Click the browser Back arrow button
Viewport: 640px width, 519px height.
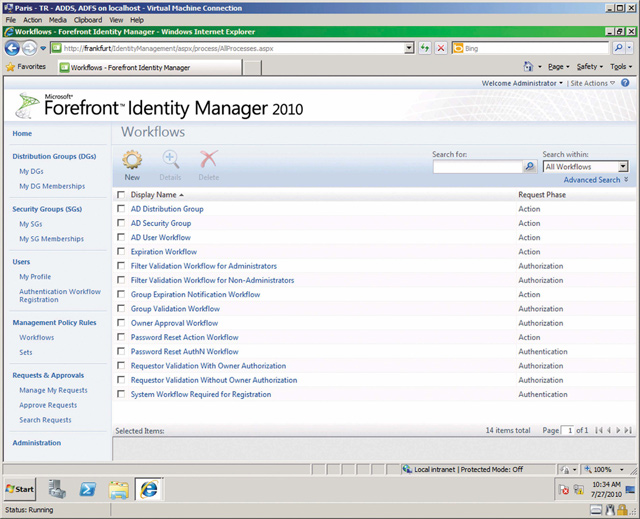tap(12, 48)
